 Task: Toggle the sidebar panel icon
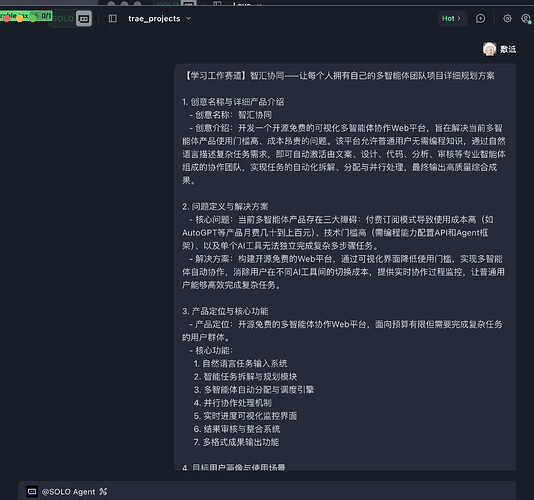coord(113,18)
